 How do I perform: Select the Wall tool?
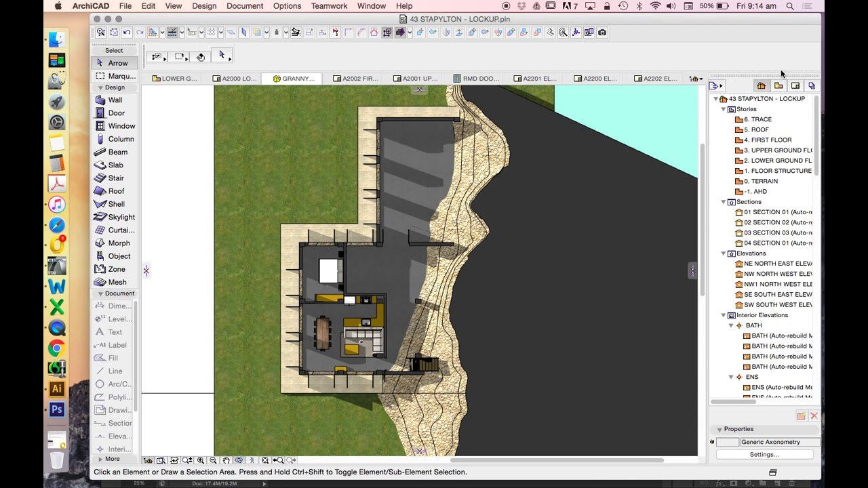point(115,100)
